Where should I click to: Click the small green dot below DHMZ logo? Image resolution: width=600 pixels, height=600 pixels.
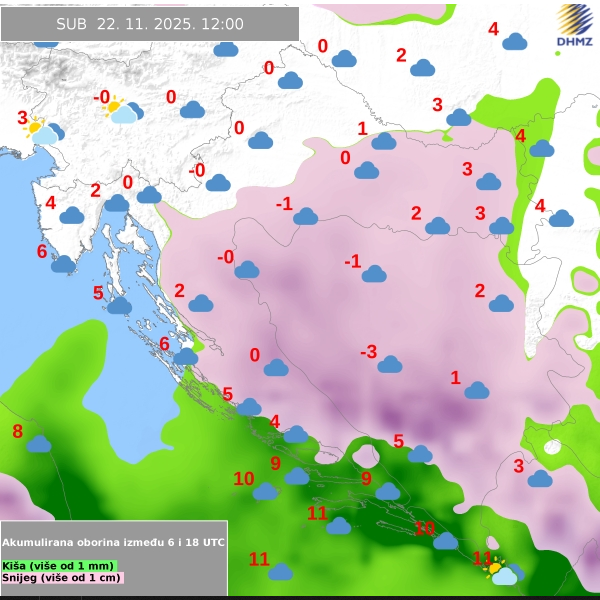point(558,53)
